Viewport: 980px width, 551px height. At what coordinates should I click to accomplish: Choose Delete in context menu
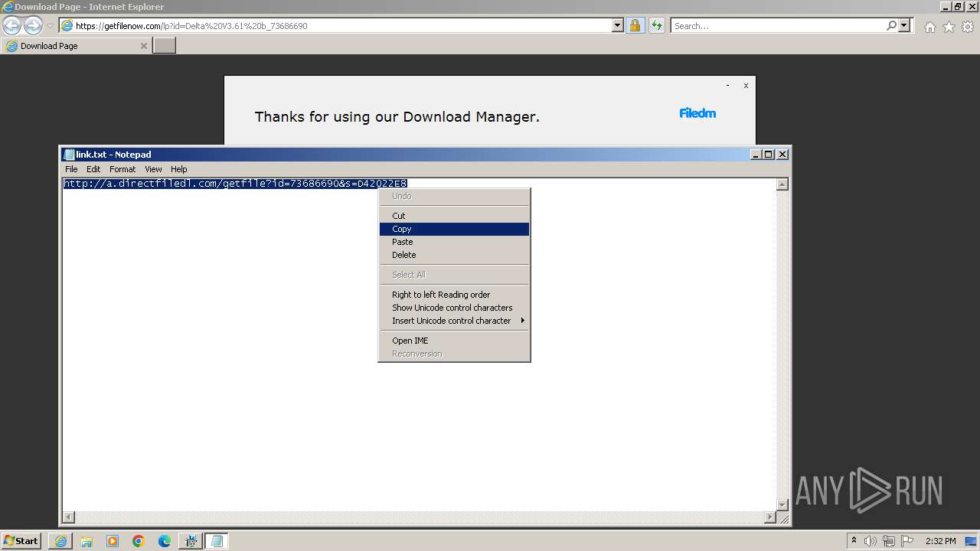coord(454,255)
